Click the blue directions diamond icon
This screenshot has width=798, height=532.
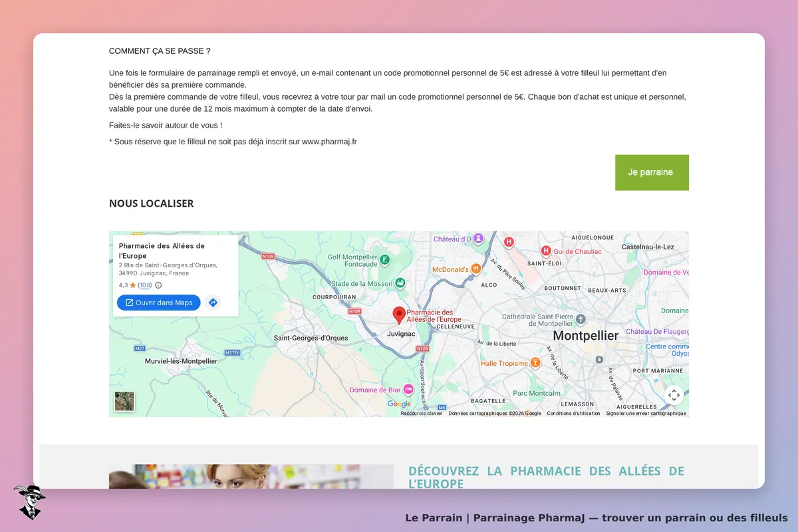click(x=213, y=303)
